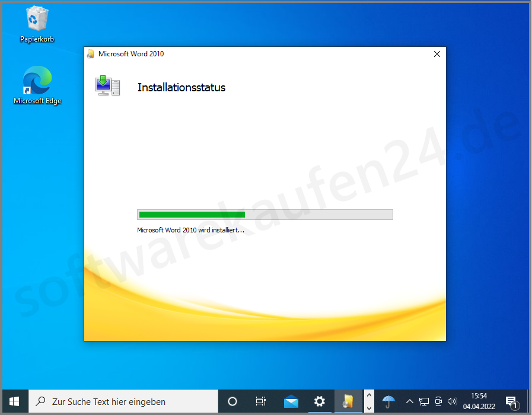Click the Show desktop strip at the taskbar edge
This screenshot has height=415, width=532.
pyautogui.click(x=528, y=402)
